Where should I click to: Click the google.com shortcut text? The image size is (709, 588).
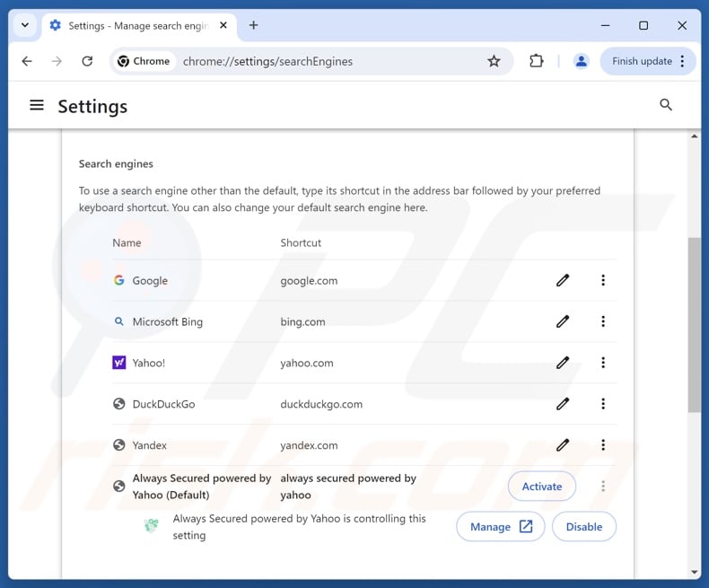point(309,281)
